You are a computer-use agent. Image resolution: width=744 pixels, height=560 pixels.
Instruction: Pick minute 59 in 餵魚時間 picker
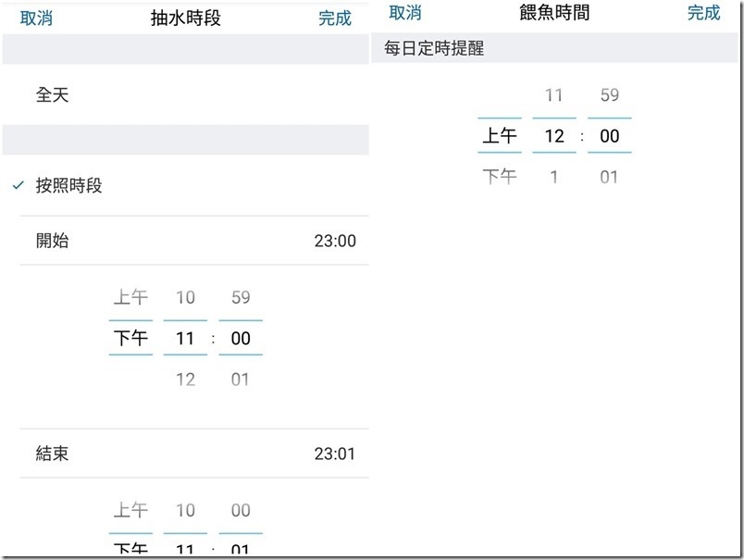609,95
